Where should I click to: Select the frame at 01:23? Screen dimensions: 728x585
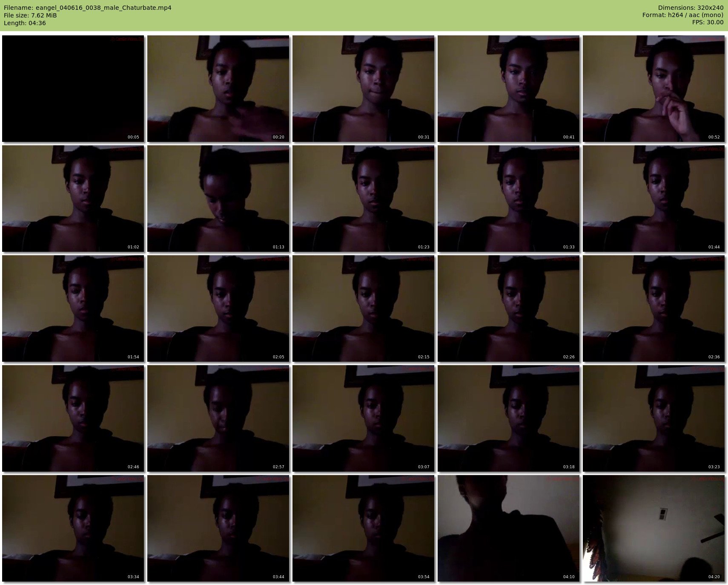[364, 199]
